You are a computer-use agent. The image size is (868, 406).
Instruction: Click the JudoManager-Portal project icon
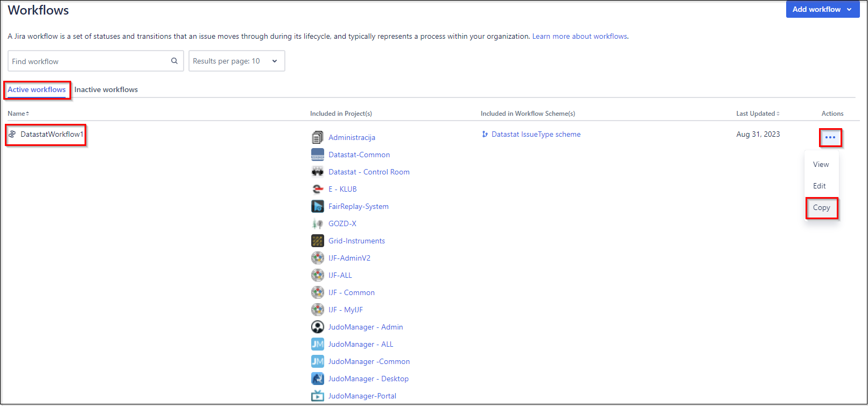318,396
